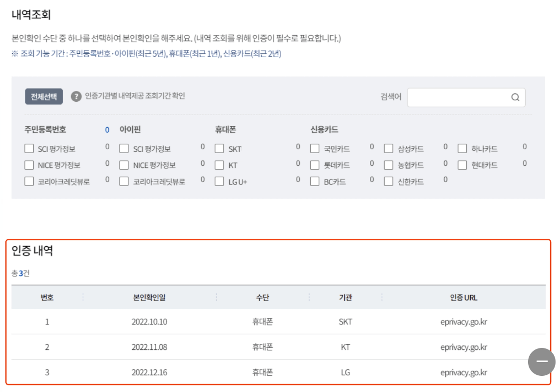Click the search magnifier icon

[514, 97]
